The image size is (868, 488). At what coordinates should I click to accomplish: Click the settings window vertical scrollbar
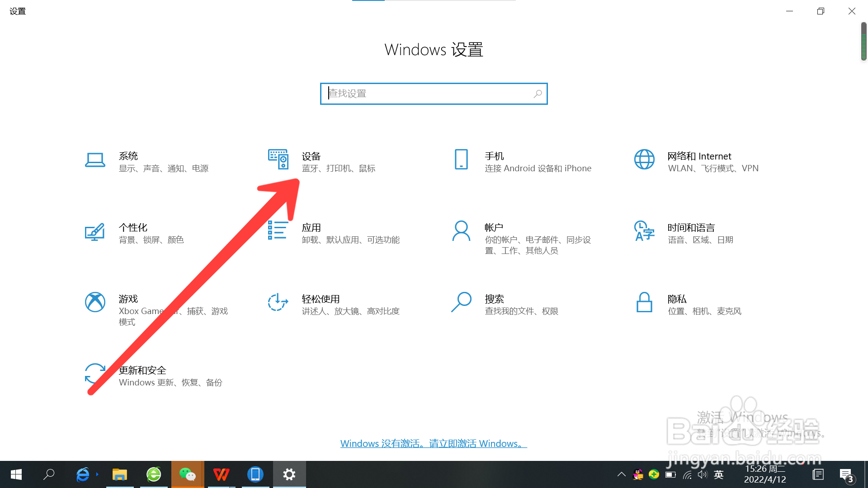tap(863, 42)
